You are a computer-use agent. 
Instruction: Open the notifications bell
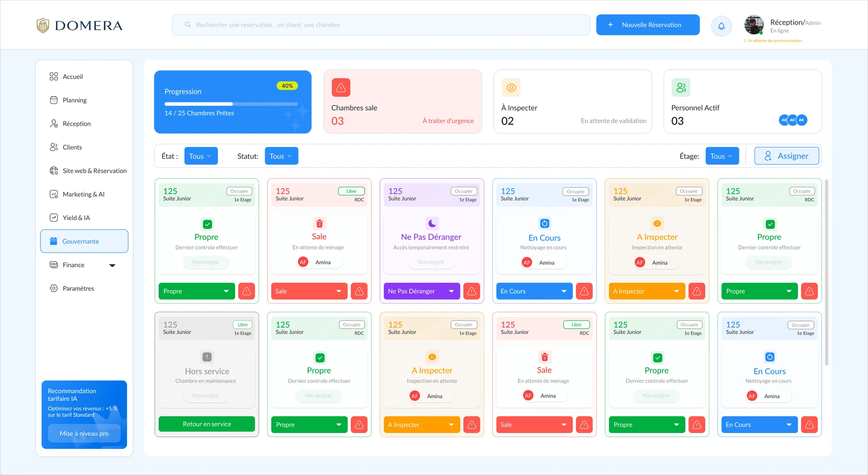(x=721, y=26)
